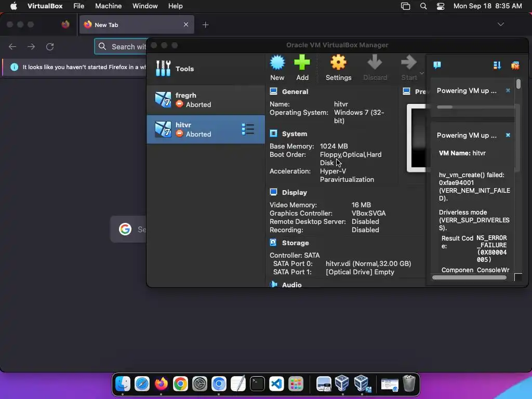Click the Powering VM up progress bar
532x399 pixels.
(x=475, y=107)
